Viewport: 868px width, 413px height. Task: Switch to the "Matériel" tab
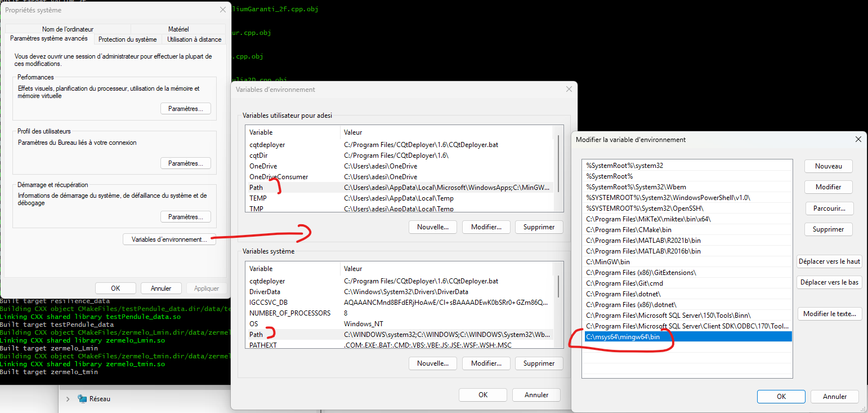click(x=179, y=29)
